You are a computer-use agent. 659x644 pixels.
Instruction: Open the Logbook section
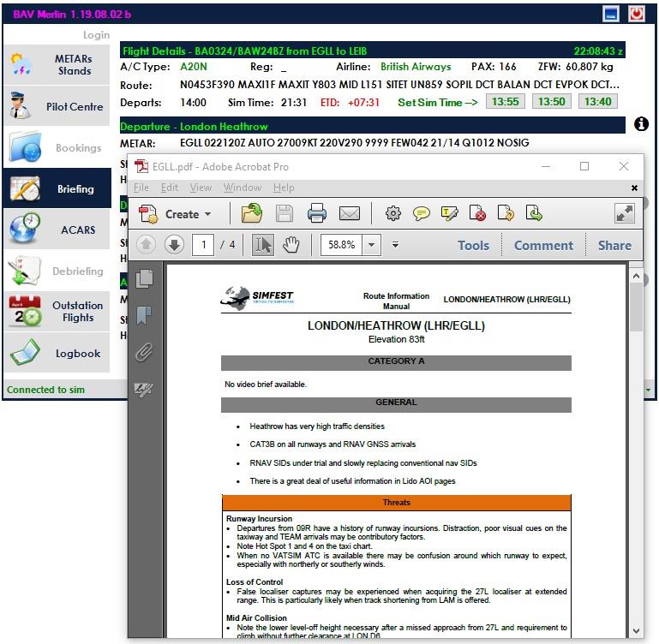click(57, 353)
